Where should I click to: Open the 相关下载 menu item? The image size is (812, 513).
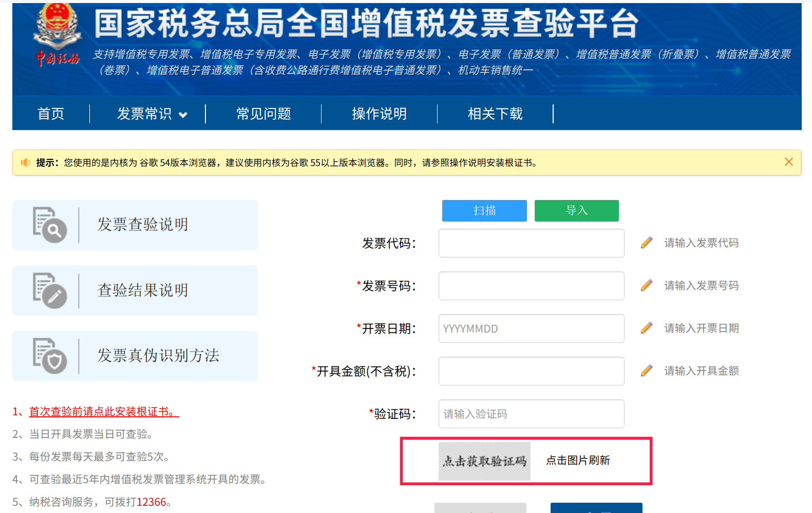coord(495,114)
